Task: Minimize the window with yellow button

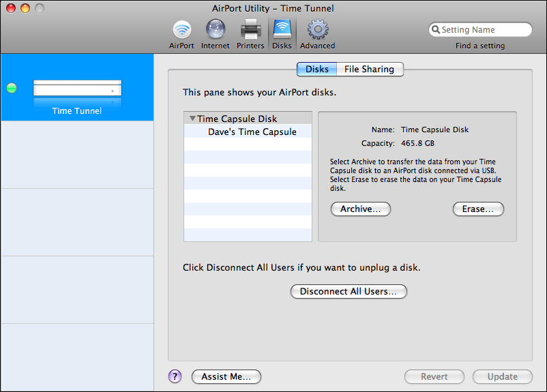Action: click(x=25, y=8)
